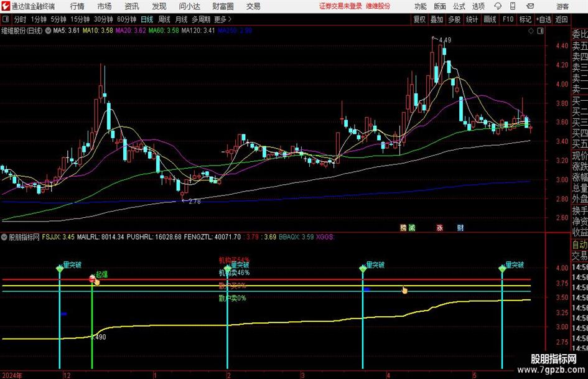This screenshot has height=379, width=588.
Task: Click the 通达信 red logo icon
Action: [x=6, y=6]
